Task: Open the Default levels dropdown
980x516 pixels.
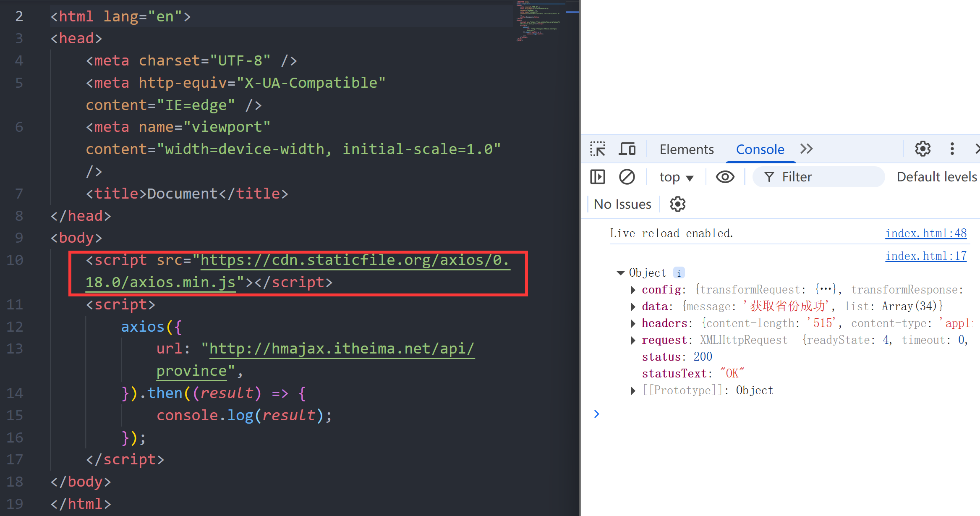Action: click(x=937, y=177)
